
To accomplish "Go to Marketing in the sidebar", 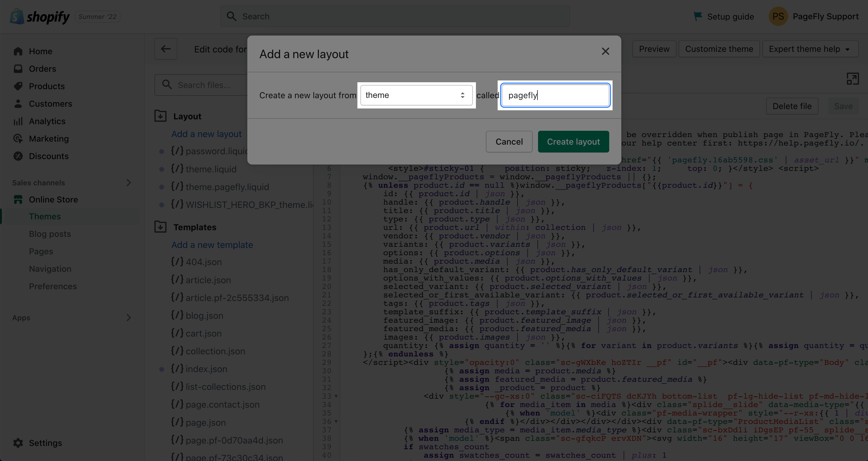I will click(x=49, y=139).
